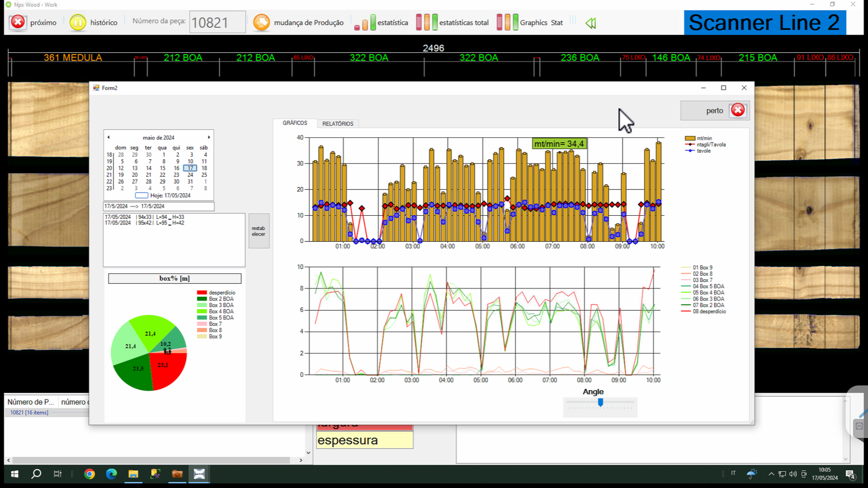Click the Número da peça input field
The image size is (868, 488).
pyautogui.click(x=217, y=22)
